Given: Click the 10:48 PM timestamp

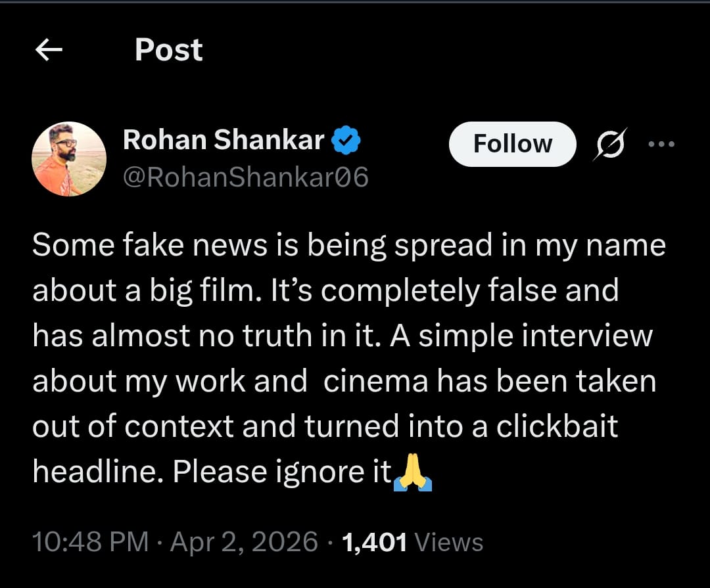Looking at the screenshot, I should 90,542.
